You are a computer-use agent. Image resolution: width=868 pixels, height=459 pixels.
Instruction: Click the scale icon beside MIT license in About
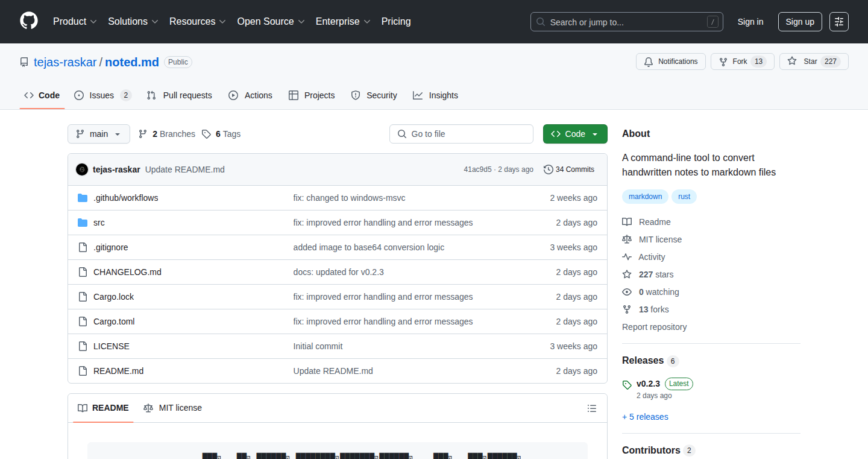[x=627, y=239]
